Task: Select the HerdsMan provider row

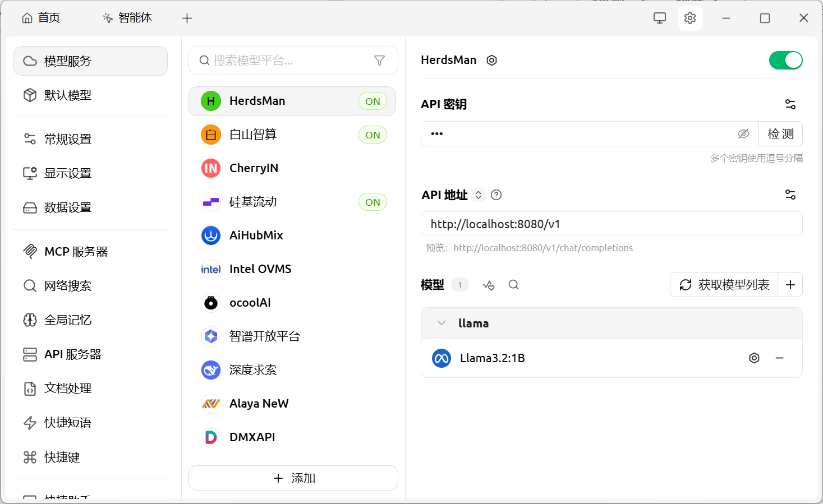Action: 292,101
